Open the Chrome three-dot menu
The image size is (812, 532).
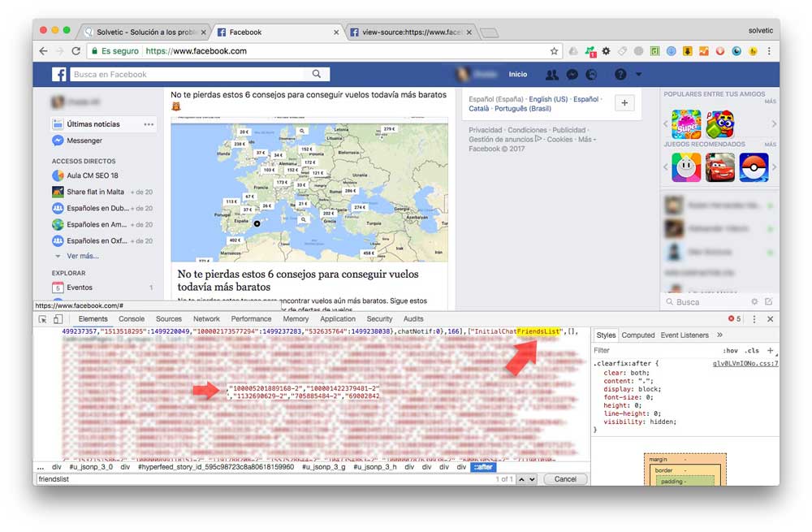click(x=769, y=51)
